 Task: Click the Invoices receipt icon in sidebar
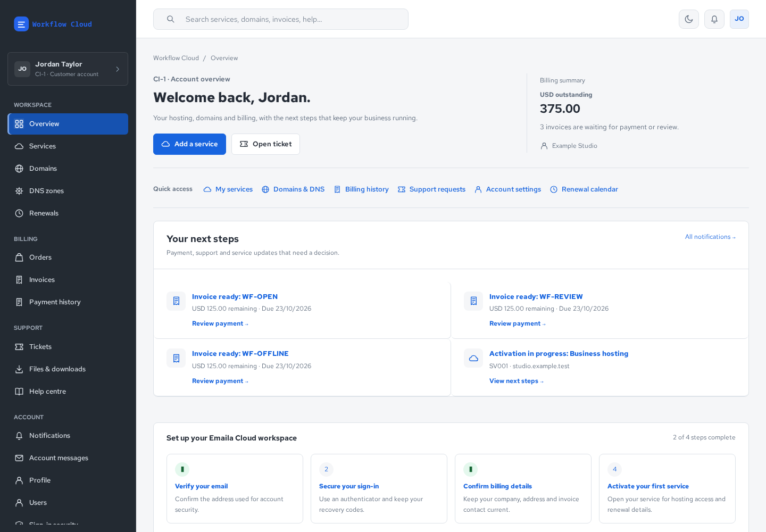pos(19,280)
